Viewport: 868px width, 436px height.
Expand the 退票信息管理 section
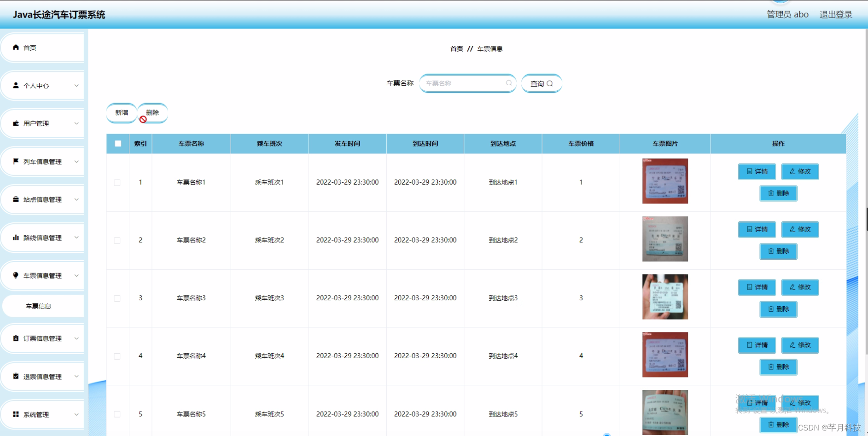pos(44,376)
